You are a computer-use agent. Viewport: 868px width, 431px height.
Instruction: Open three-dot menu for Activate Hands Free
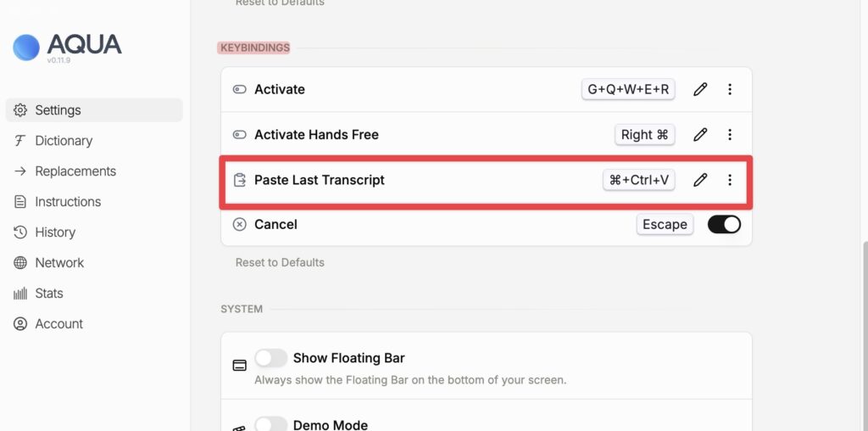[x=730, y=134]
